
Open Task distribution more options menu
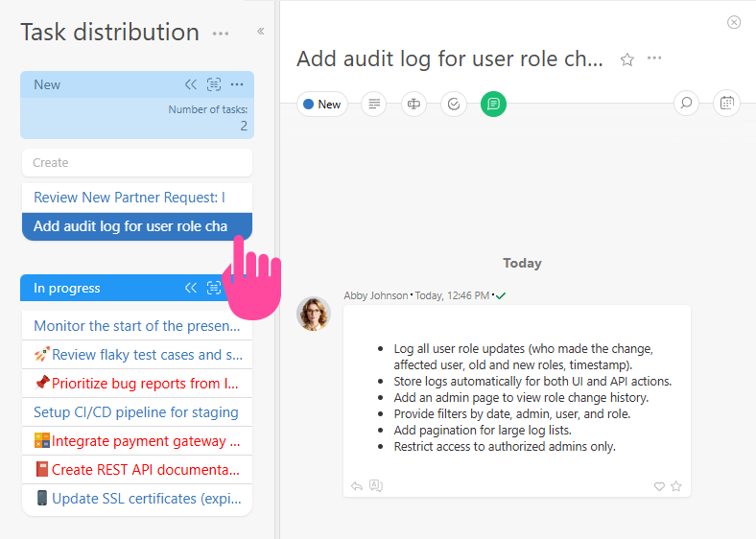(221, 34)
